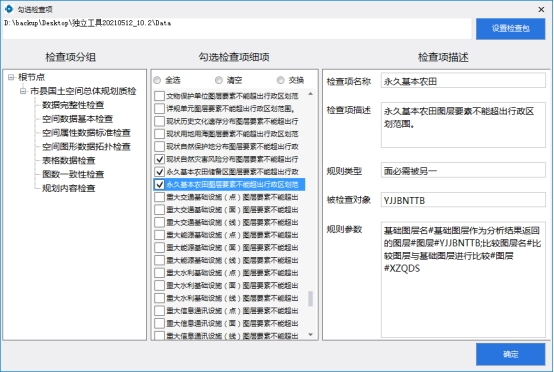The width and height of the screenshot is (554, 372).
Task: Click the app icon in the title bar
Action: coord(9,9)
